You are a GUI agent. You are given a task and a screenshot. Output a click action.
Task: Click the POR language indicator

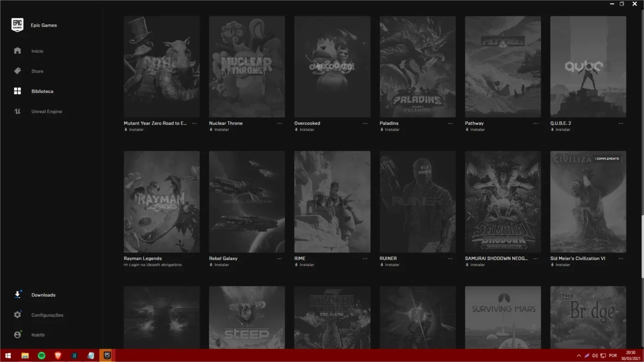613,356
